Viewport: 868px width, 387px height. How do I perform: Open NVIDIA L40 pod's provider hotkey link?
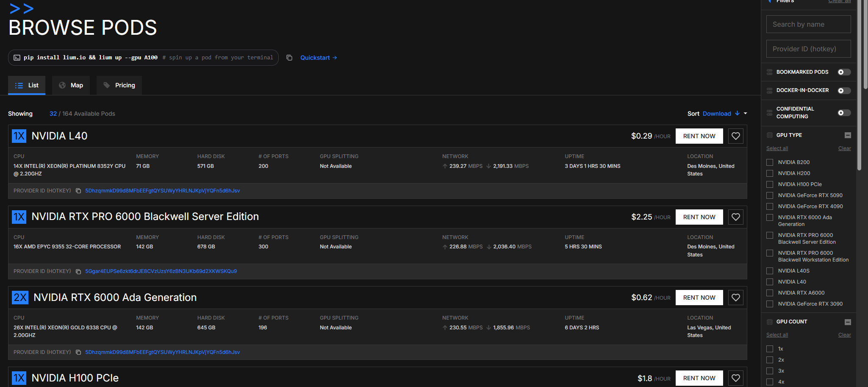(163, 191)
